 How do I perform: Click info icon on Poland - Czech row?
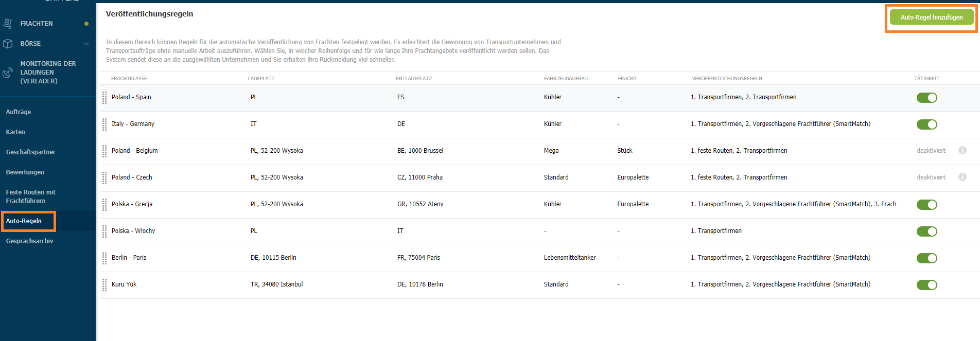[962, 177]
